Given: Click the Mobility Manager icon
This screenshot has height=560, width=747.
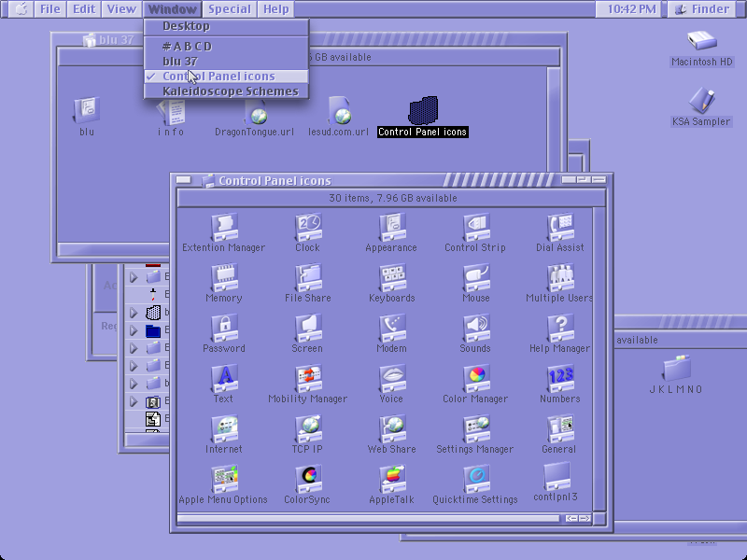Looking at the screenshot, I should pyautogui.click(x=308, y=379).
